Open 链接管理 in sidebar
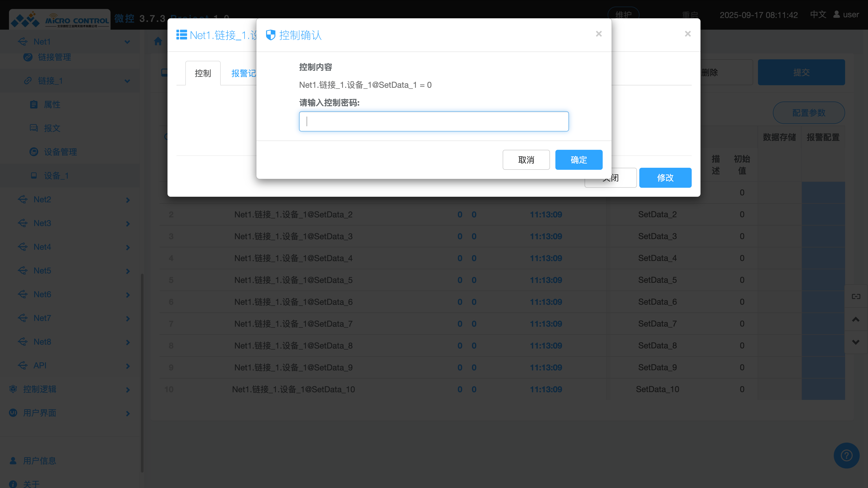 [x=54, y=57]
